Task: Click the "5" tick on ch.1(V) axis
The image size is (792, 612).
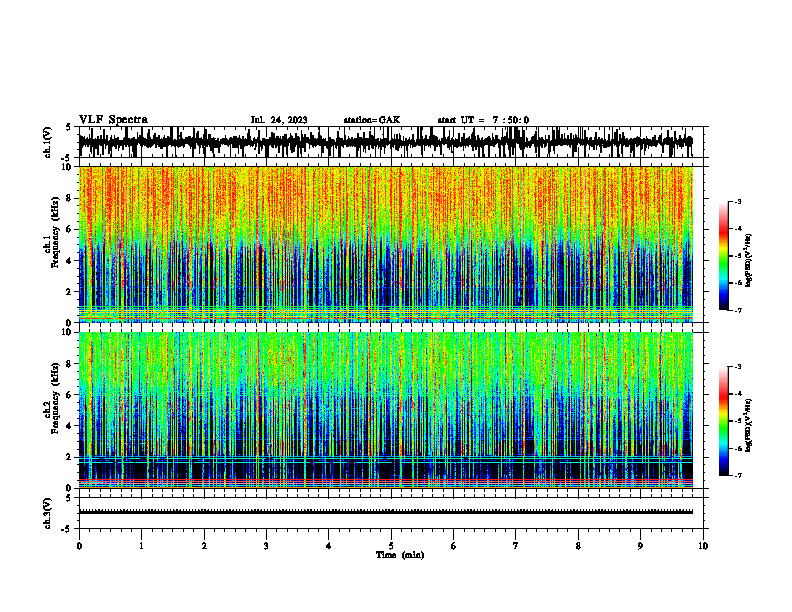Action: [x=68, y=128]
